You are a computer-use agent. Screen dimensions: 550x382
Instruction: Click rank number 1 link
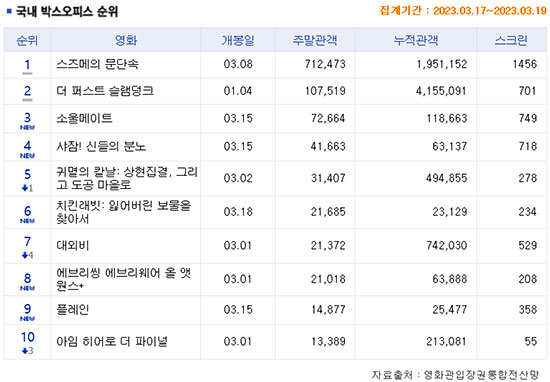[x=27, y=65]
